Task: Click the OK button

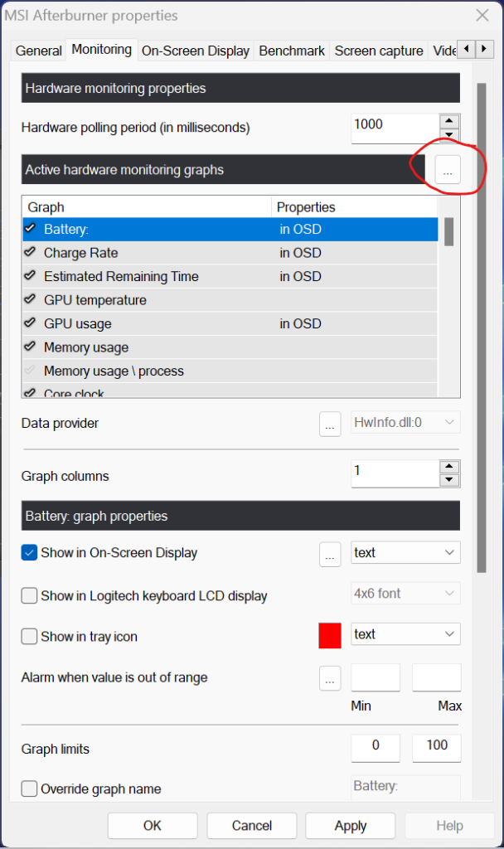Action: tap(153, 826)
